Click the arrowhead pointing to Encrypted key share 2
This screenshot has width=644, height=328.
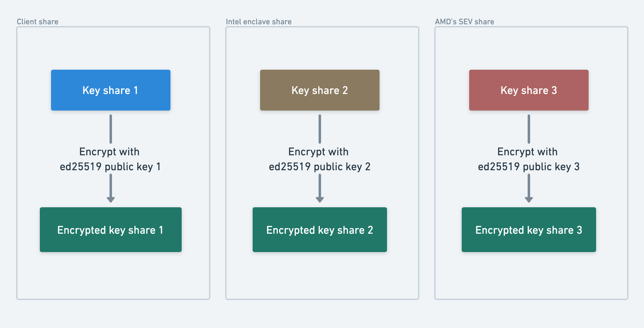320,199
